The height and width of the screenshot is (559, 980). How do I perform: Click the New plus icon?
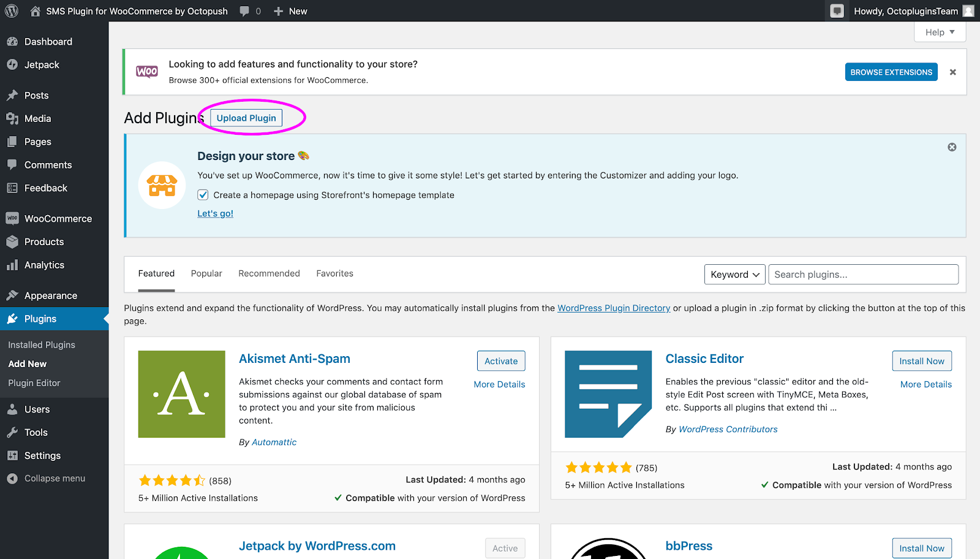(278, 11)
